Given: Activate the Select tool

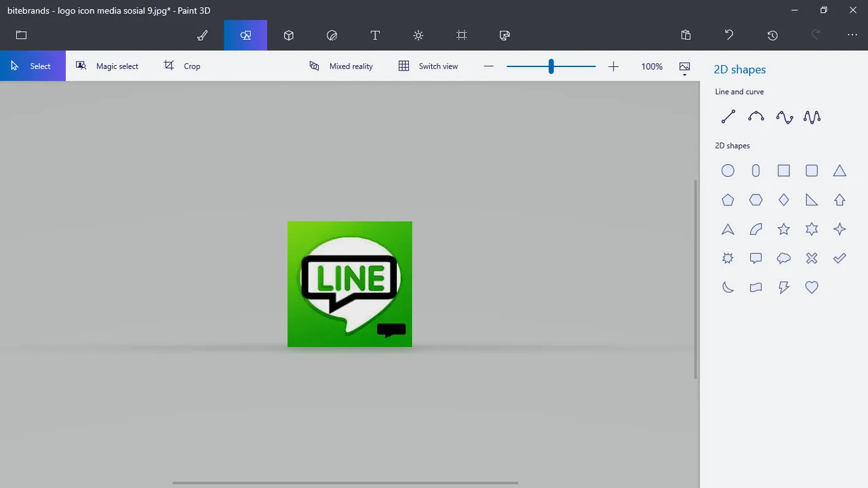Looking at the screenshot, I should coord(33,66).
